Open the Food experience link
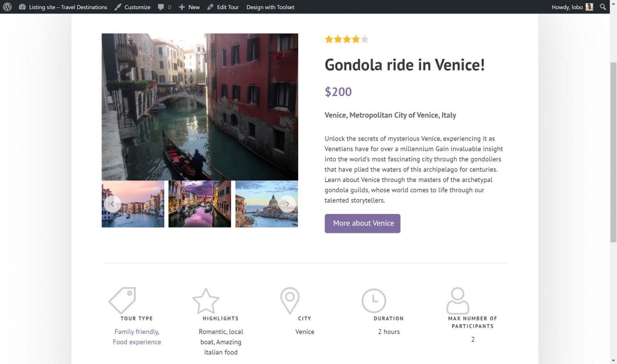This screenshot has height=364, width=617. (137, 342)
